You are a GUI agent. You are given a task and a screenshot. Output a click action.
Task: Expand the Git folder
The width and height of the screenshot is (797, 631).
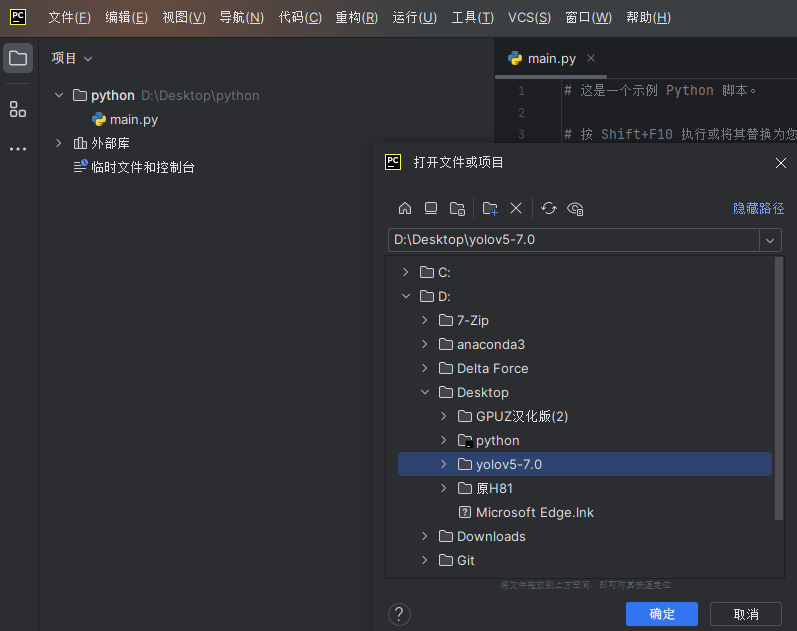pyautogui.click(x=424, y=560)
